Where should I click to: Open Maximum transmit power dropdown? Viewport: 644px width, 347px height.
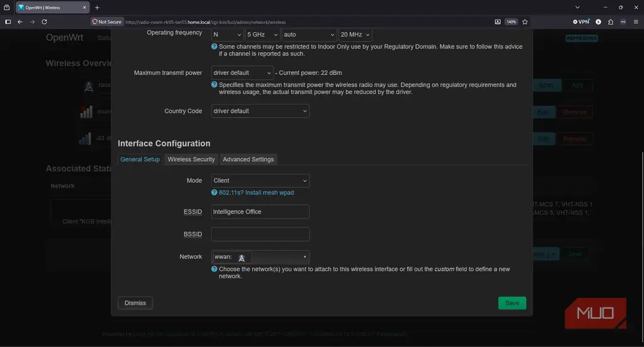pos(242,73)
